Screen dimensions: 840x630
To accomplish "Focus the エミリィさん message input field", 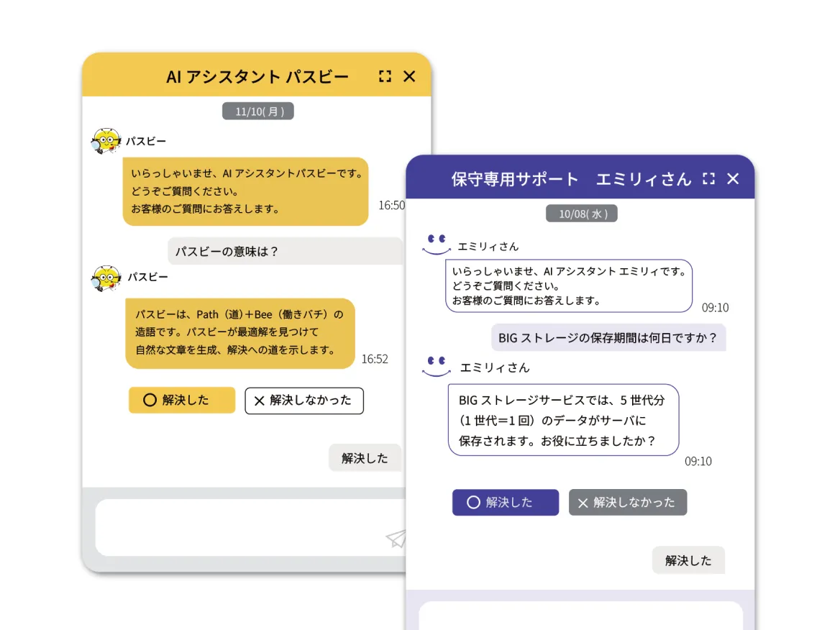I will click(x=580, y=616).
